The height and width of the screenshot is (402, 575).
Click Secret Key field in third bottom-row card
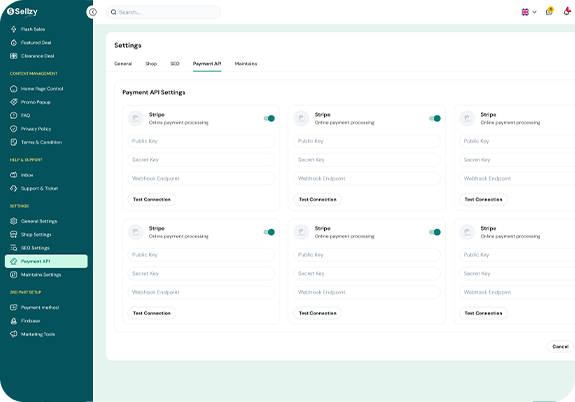click(x=517, y=274)
